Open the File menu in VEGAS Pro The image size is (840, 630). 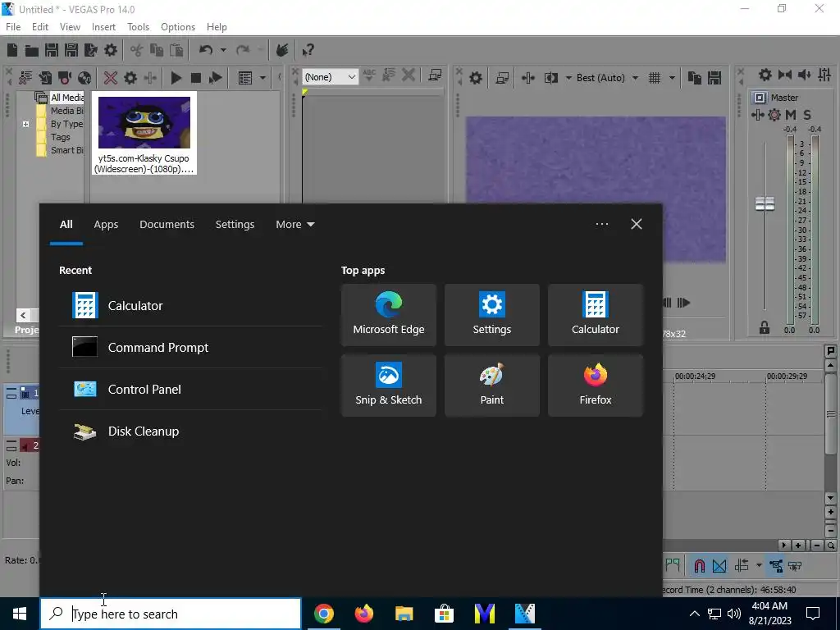(x=13, y=27)
